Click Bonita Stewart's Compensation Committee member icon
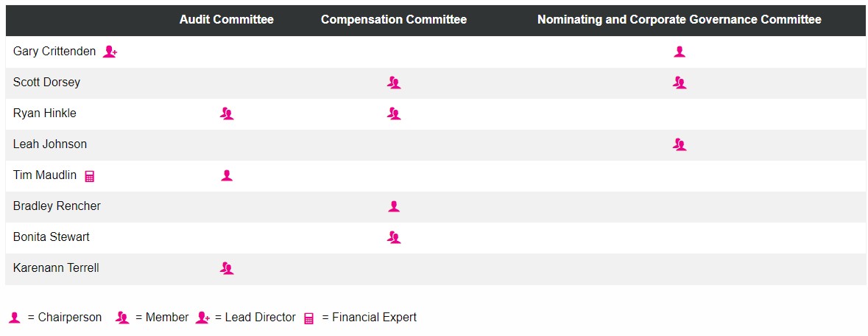Viewport: 868px width, 336px height. coord(394,237)
